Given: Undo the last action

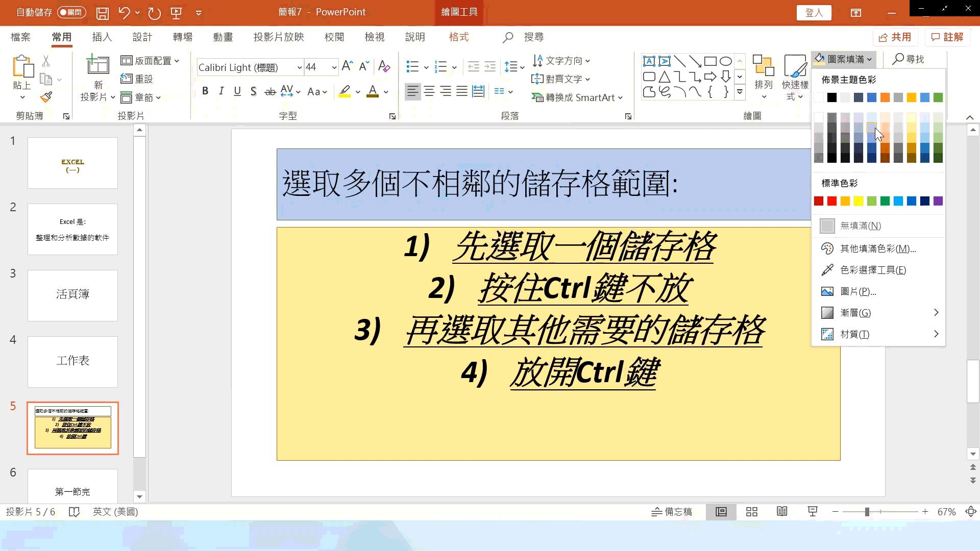Looking at the screenshot, I should pos(124,13).
